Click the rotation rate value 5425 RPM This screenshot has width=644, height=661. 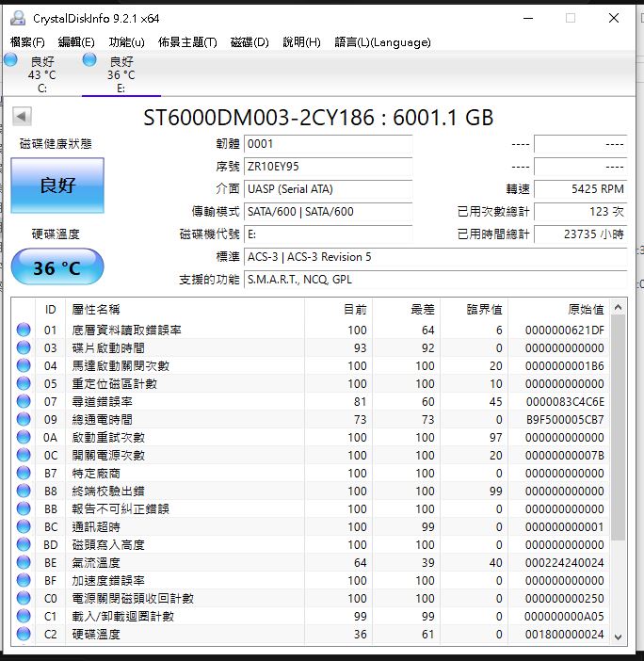[580, 189]
